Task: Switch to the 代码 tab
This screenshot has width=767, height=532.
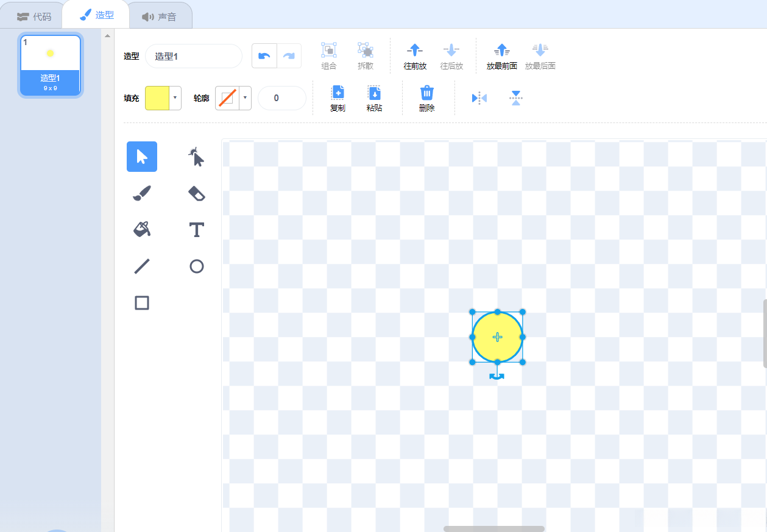Action: tap(34, 16)
